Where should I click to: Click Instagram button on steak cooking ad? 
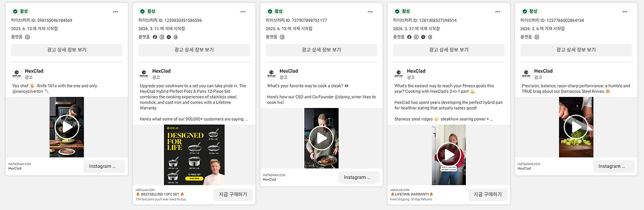click(x=359, y=177)
